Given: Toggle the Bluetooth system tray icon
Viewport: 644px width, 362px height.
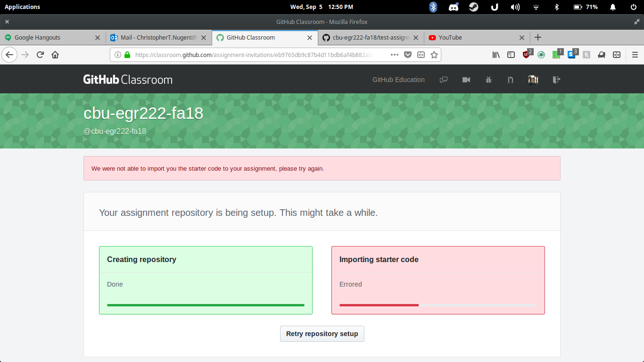Looking at the screenshot, I should click(x=433, y=7).
